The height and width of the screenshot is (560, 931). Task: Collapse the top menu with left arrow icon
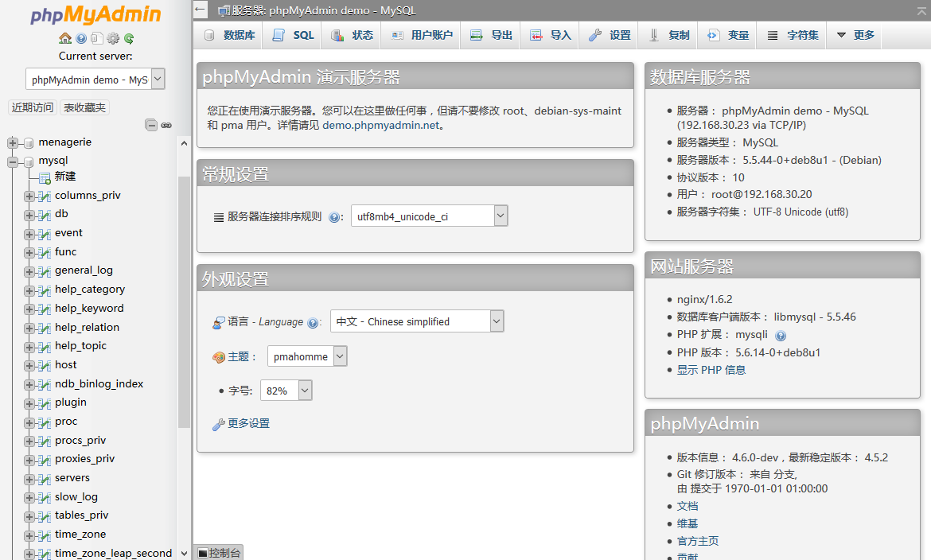pos(201,10)
